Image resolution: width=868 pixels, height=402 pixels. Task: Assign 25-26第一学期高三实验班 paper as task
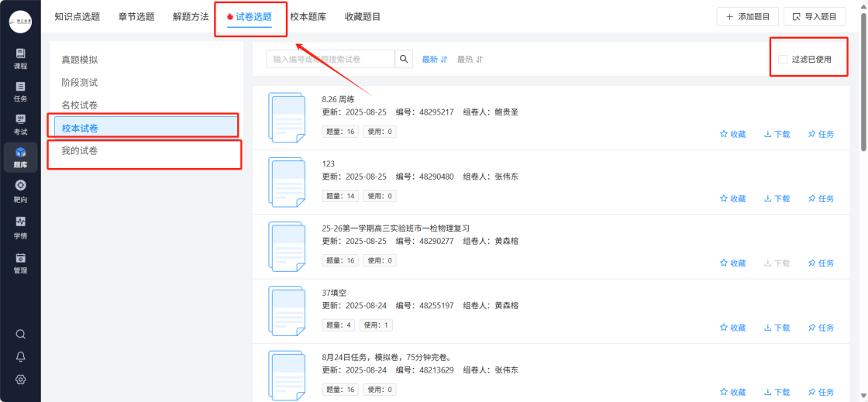point(821,263)
